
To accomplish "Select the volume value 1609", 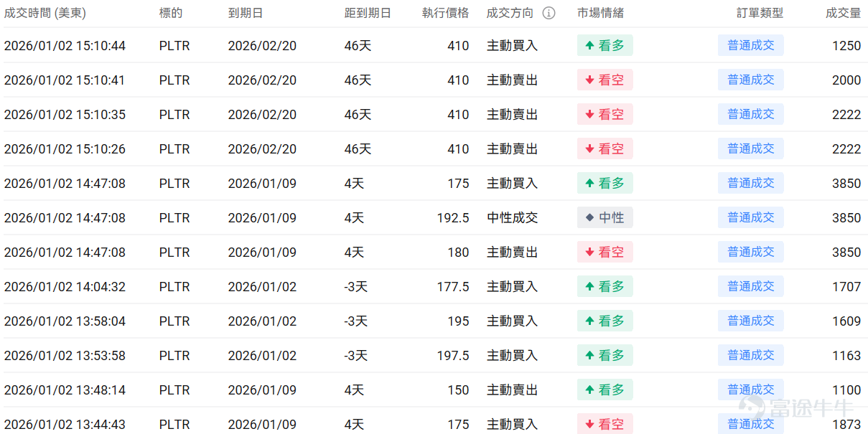I will tap(846, 321).
